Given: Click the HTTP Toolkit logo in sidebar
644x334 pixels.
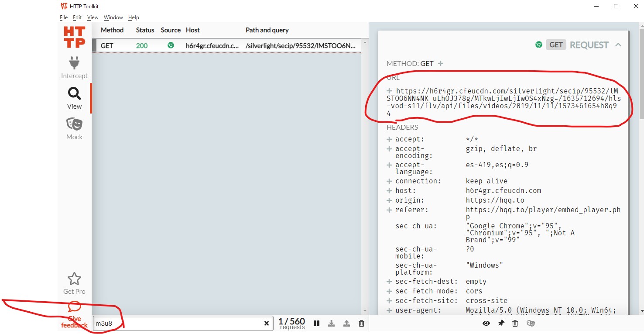Looking at the screenshot, I should point(75,37).
